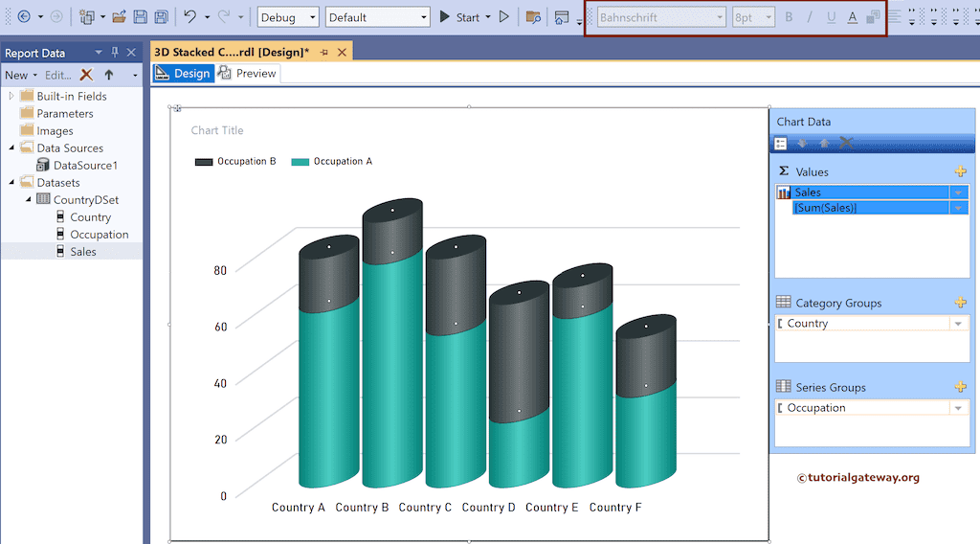Click the Start debugging button
Image resolution: width=980 pixels, height=544 pixels.
tap(459, 17)
